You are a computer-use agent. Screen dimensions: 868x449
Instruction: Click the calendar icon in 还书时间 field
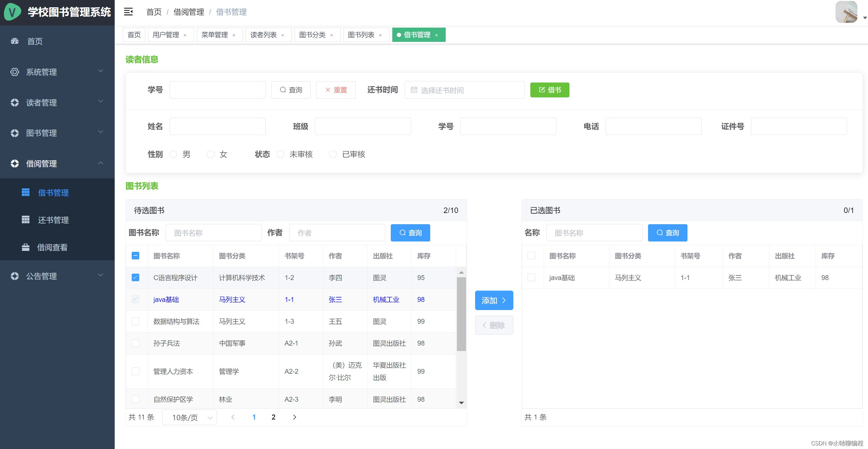(x=414, y=90)
